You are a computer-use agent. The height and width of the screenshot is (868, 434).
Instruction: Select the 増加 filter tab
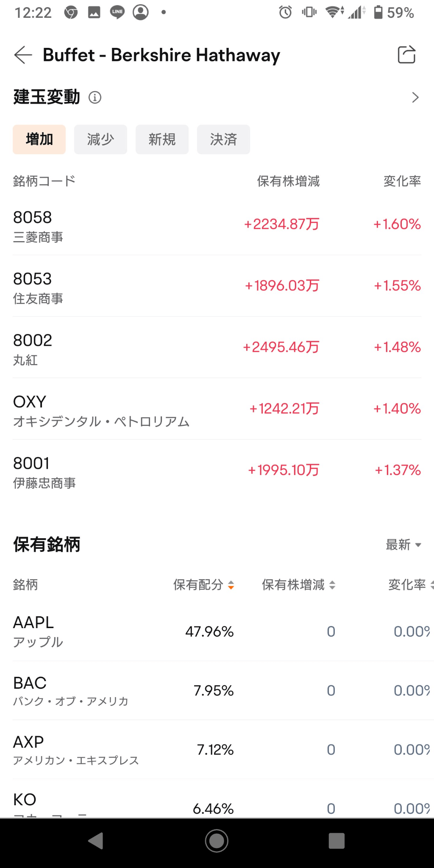(x=39, y=139)
